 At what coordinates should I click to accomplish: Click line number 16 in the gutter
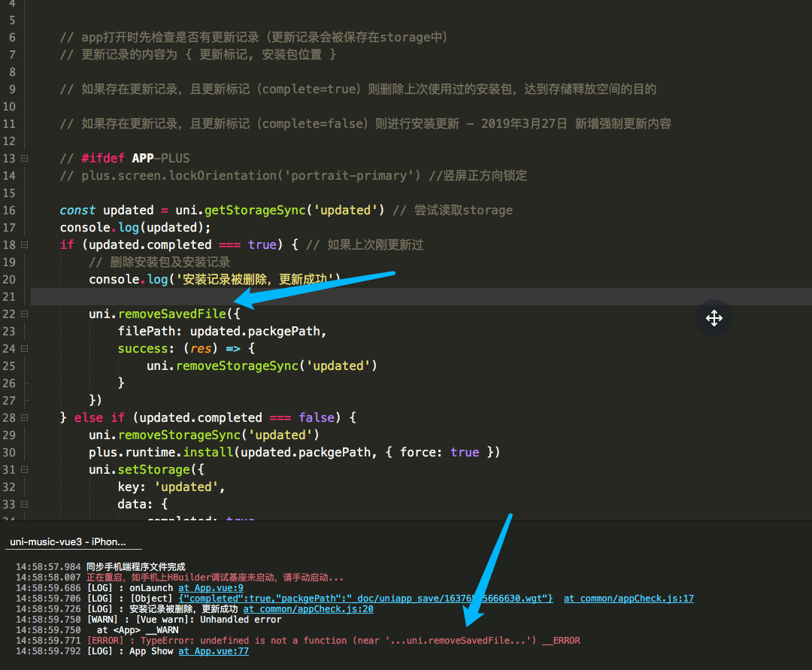(9, 211)
